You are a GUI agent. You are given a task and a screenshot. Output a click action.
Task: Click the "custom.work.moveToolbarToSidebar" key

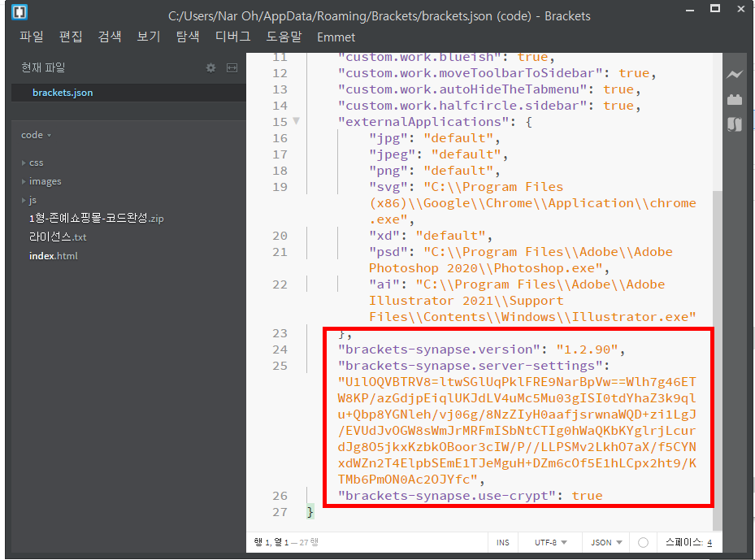point(470,73)
